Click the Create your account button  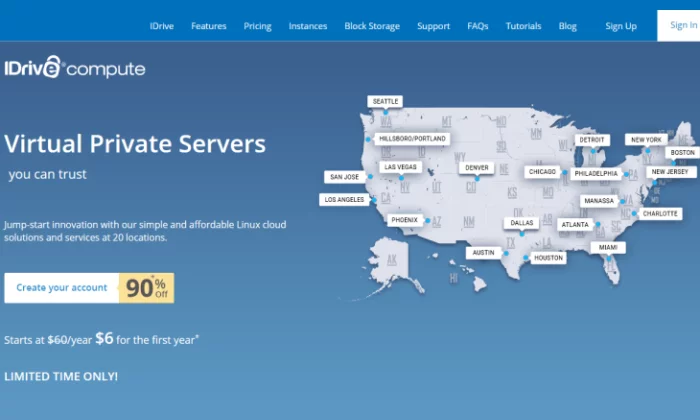[62, 288]
